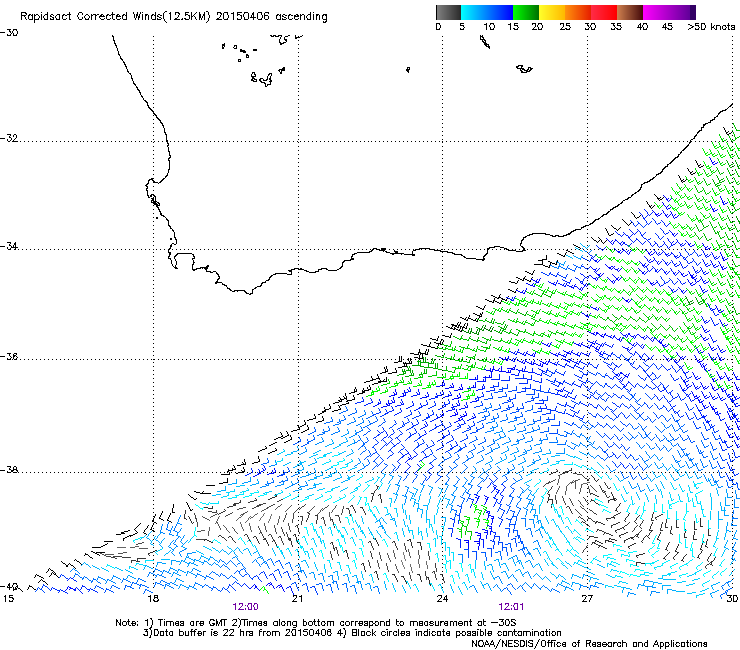The height and width of the screenshot is (650, 740).
Task: Click legend tick label '40'
Action: pos(642,27)
